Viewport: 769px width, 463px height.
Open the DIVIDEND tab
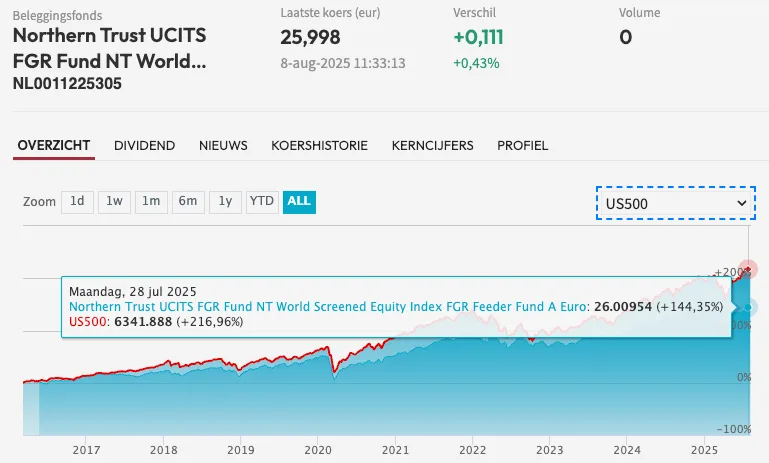point(145,146)
